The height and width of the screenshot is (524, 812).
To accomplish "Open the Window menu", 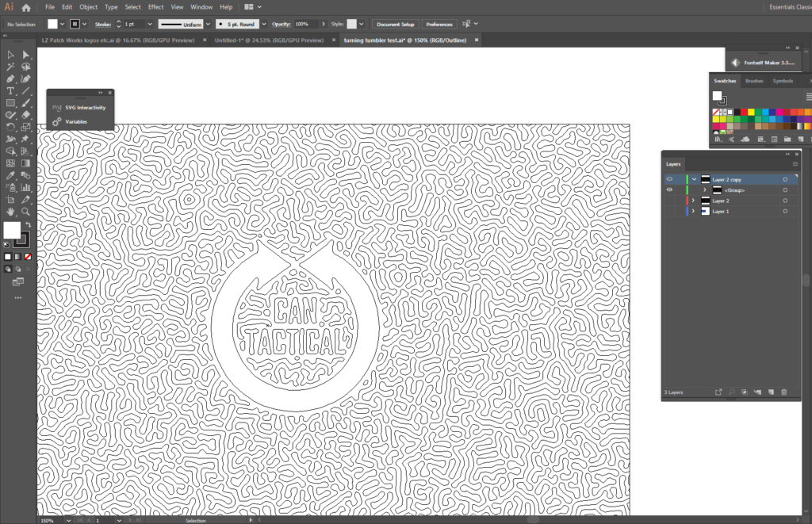I will (201, 7).
